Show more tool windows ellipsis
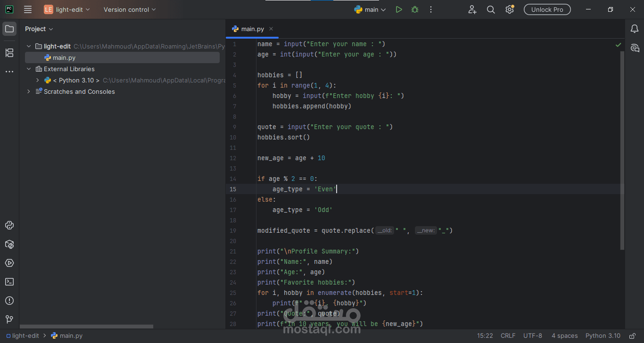644x343 pixels. coord(9,72)
